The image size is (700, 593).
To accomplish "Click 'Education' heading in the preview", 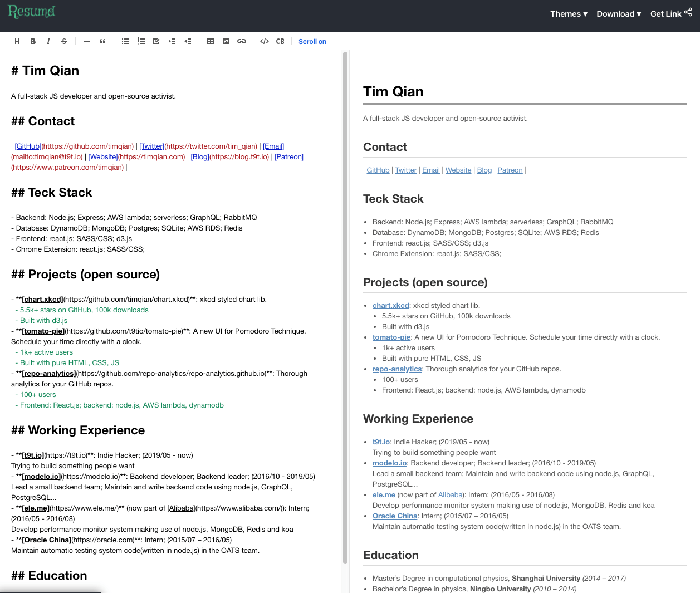I will [391, 556].
